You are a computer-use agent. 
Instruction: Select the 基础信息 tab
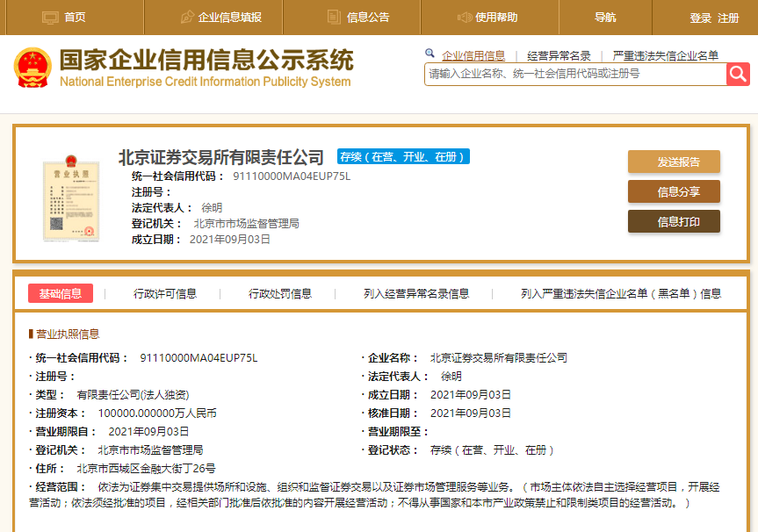[61, 293]
